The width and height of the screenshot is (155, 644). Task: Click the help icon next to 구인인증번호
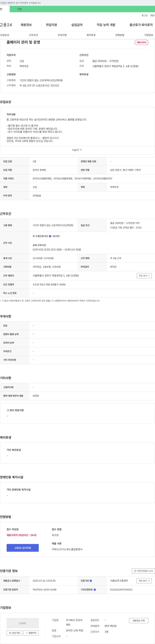(95, 589)
